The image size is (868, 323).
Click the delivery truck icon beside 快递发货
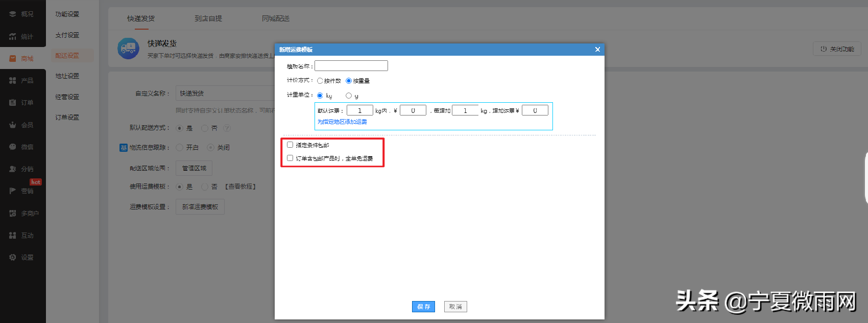coord(128,49)
